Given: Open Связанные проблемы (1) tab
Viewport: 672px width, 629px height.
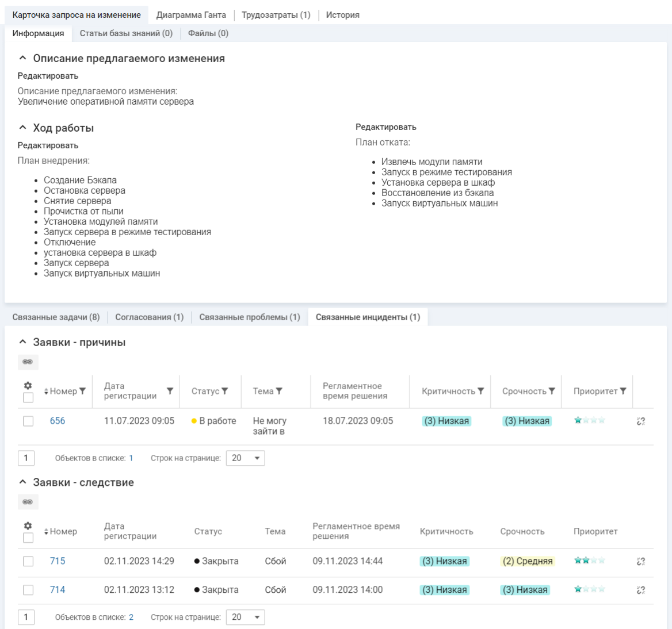Looking at the screenshot, I should pos(250,317).
